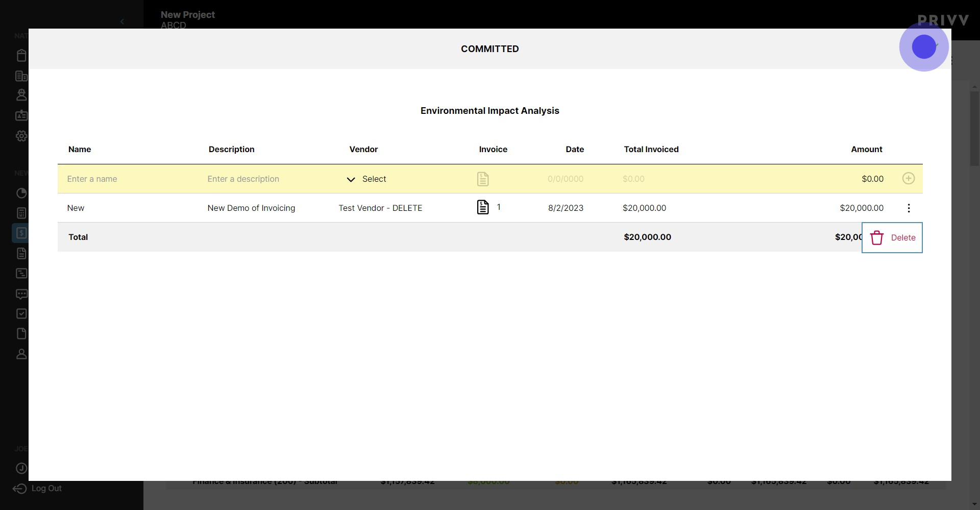Viewport: 980px width, 510px height.
Task: Click the $20,000.00 amount cell in New row
Action: click(x=862, y=208)
